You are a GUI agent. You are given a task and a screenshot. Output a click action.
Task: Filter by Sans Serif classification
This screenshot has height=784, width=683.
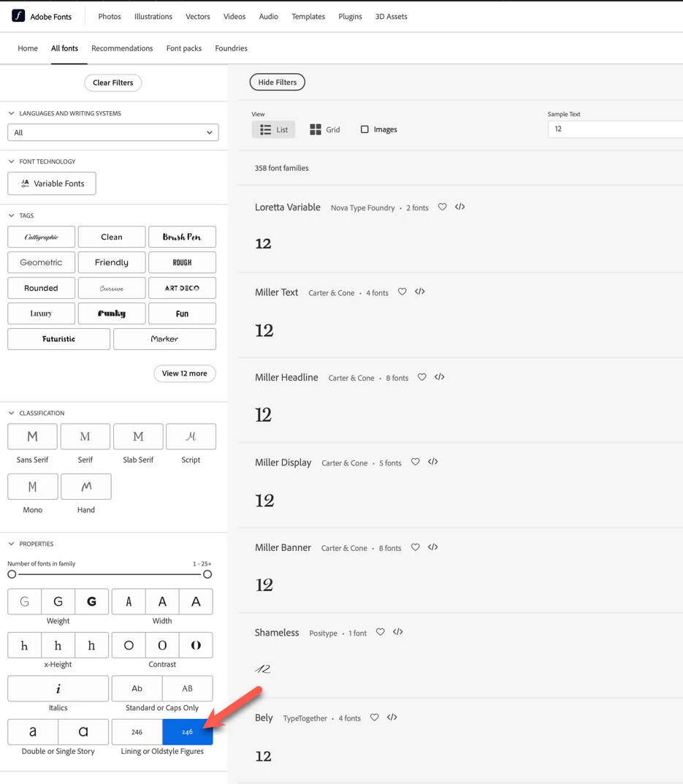32,436
